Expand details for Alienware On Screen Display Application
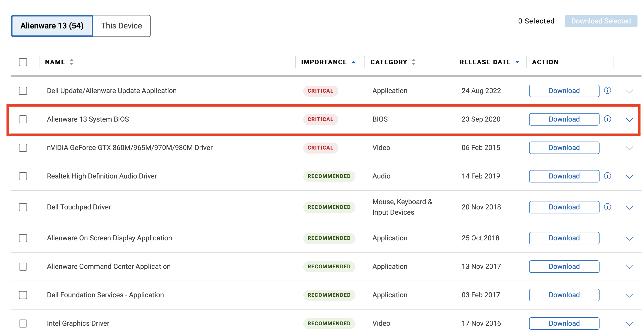The width and height of the screenshot is (644, 334). (x=630, y=238)
